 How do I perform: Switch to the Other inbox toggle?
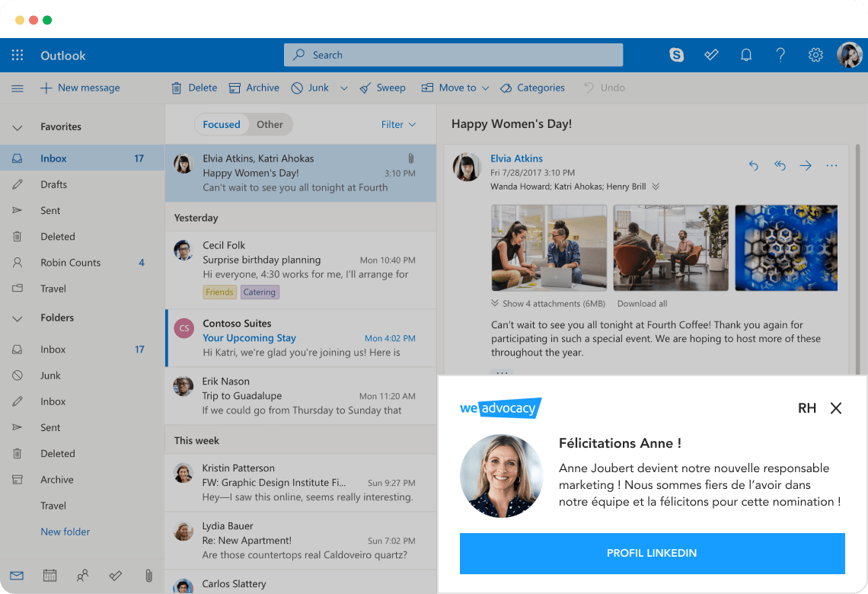tap(270, 124)
